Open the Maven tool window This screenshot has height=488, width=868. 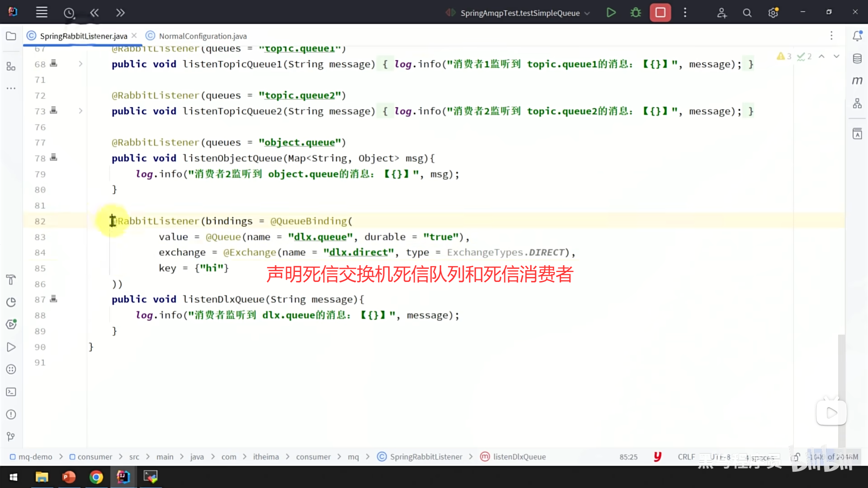pyautogui.click(x=857, y=81)
